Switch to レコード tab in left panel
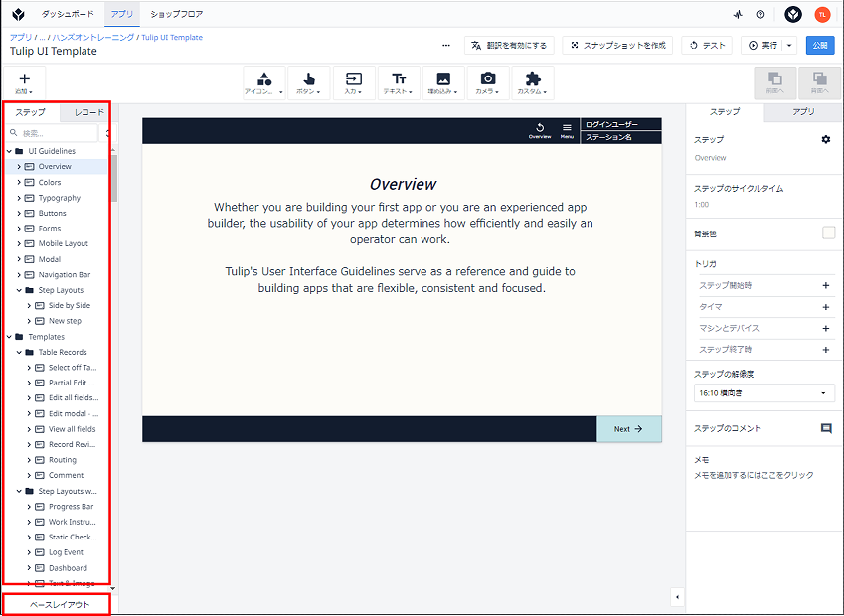The image size is (844, 616). point(89,112)
